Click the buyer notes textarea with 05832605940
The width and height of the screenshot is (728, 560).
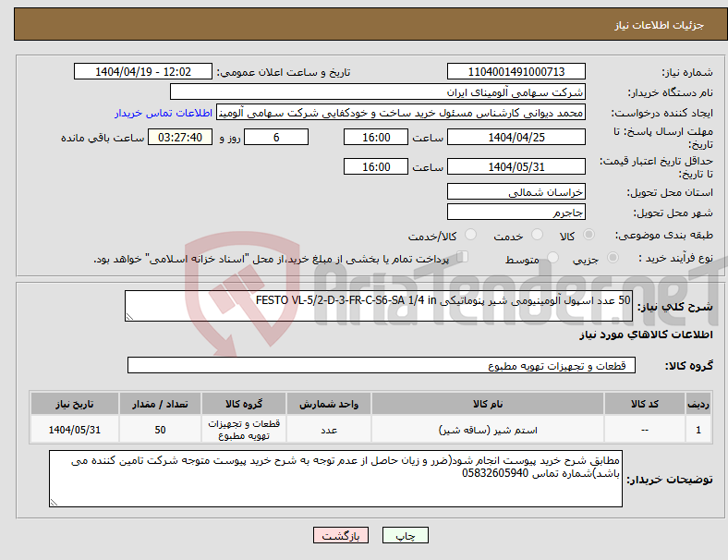tap(335, 479)
